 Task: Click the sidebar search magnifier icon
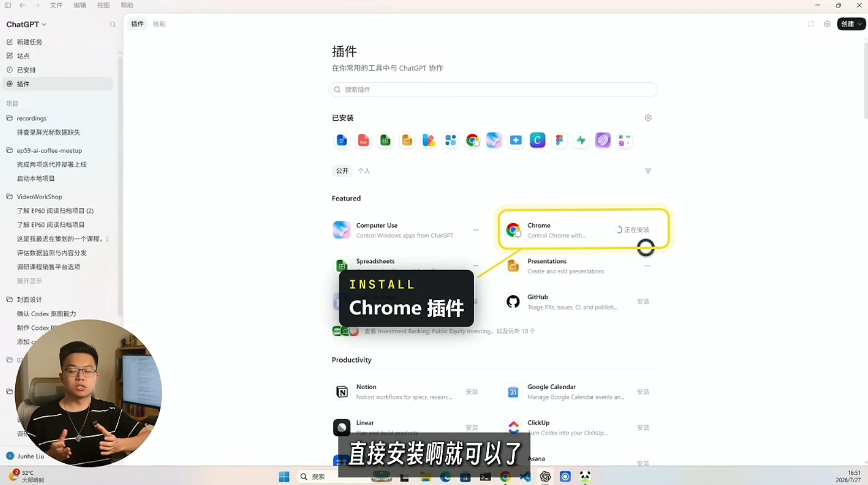pos(113,24)
